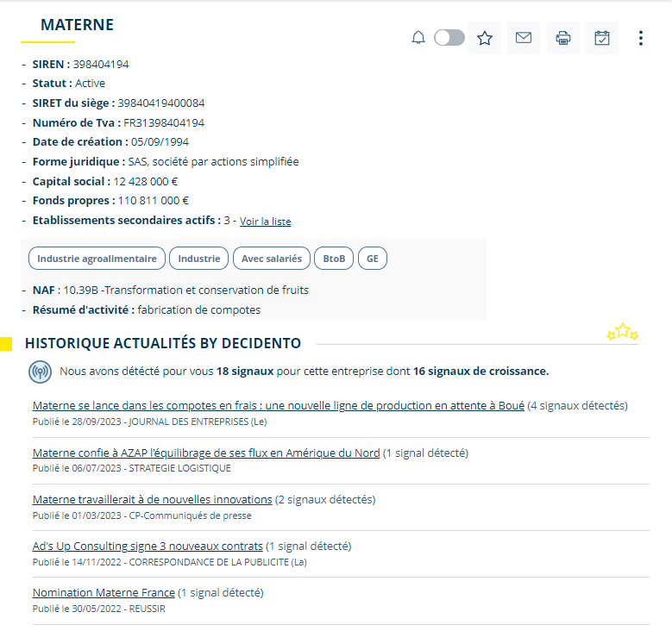This screenshot has height=631, width=672.
Task: Click 'Publié le 06/07/2023 - STRATEGIE LOGISTIQUE'
Action: pos(132,468)
